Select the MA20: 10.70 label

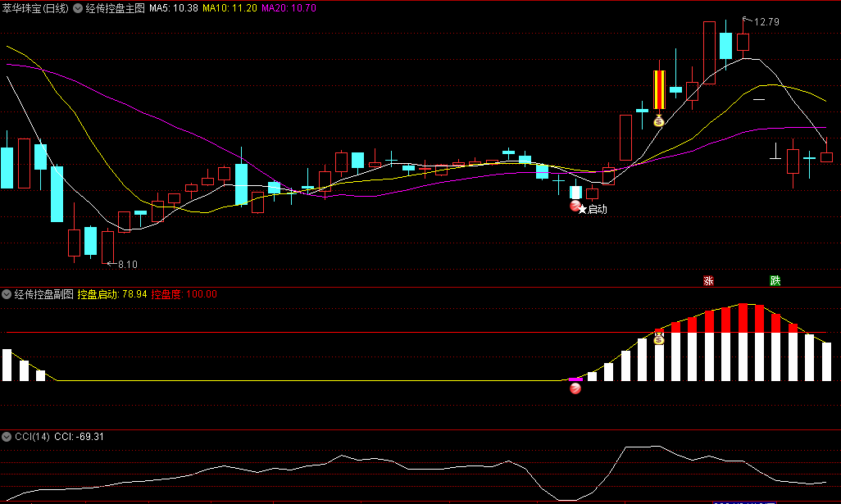(289, 8)
